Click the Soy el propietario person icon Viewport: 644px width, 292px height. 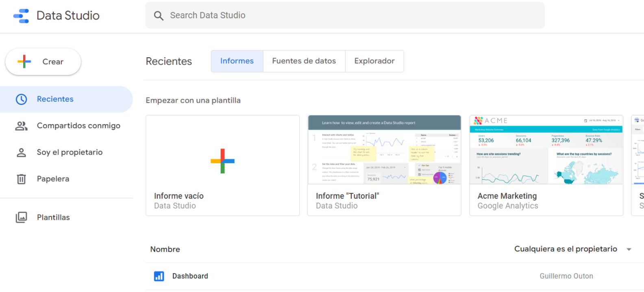21,152
